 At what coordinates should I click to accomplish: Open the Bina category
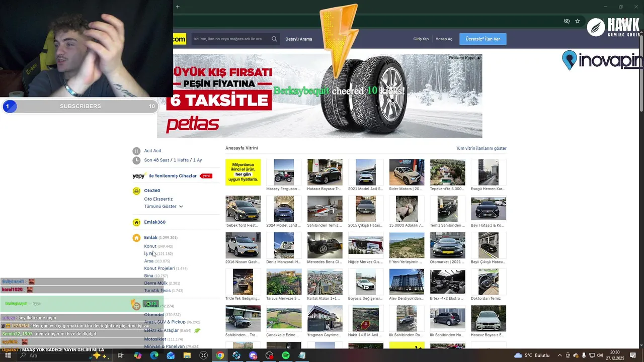pos(148,276)
